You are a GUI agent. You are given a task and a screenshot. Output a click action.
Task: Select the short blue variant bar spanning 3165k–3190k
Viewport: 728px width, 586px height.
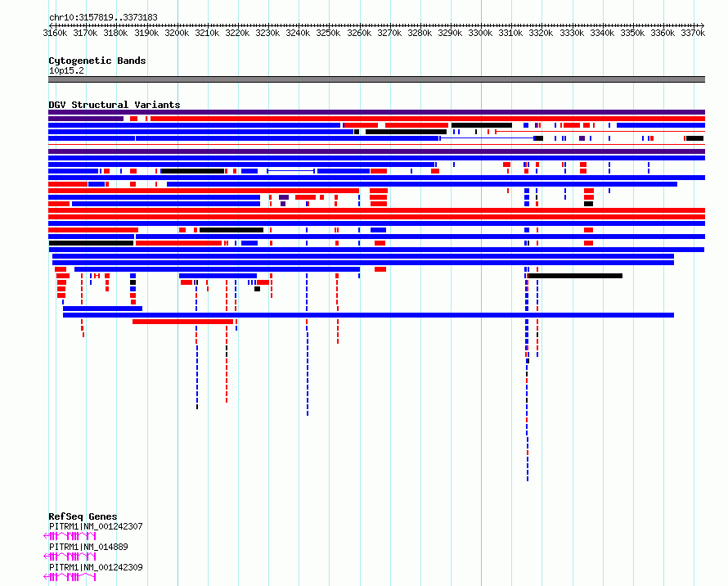(102, 309)
